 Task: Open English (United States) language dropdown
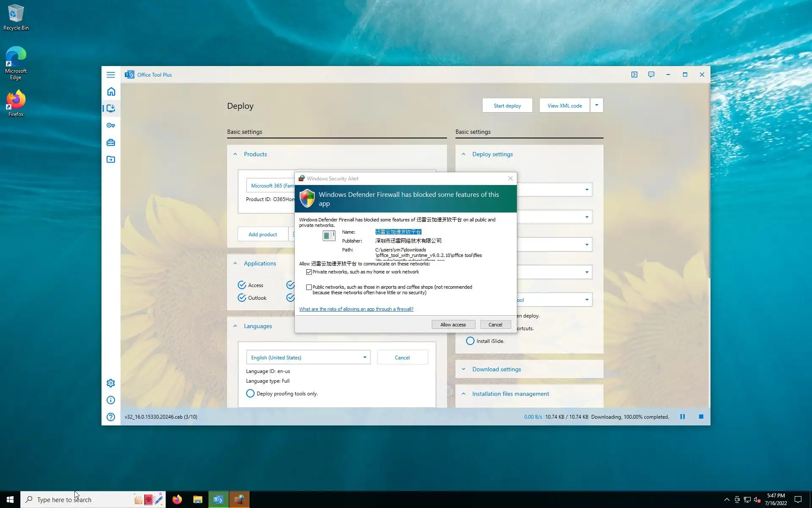pyautogui.click(x=308, y=357)
